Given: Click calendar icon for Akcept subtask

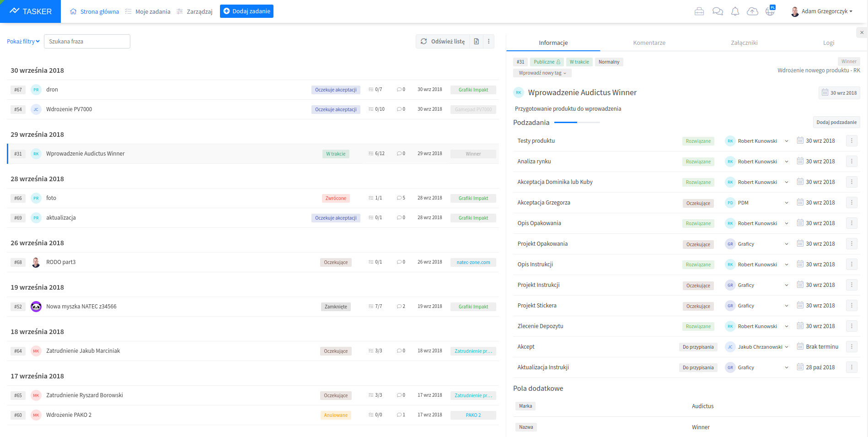Looking at the screenshot, I should 800,346.
